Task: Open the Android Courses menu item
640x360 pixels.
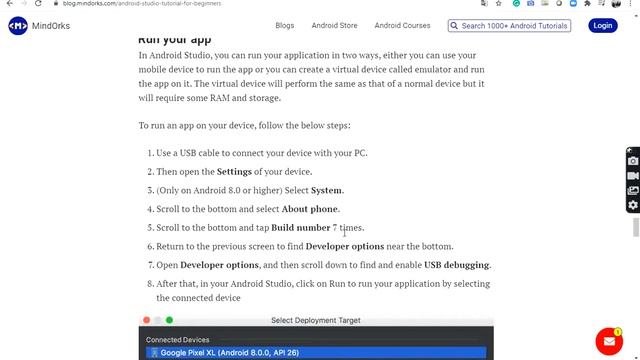Action: [x=402, y=25]
